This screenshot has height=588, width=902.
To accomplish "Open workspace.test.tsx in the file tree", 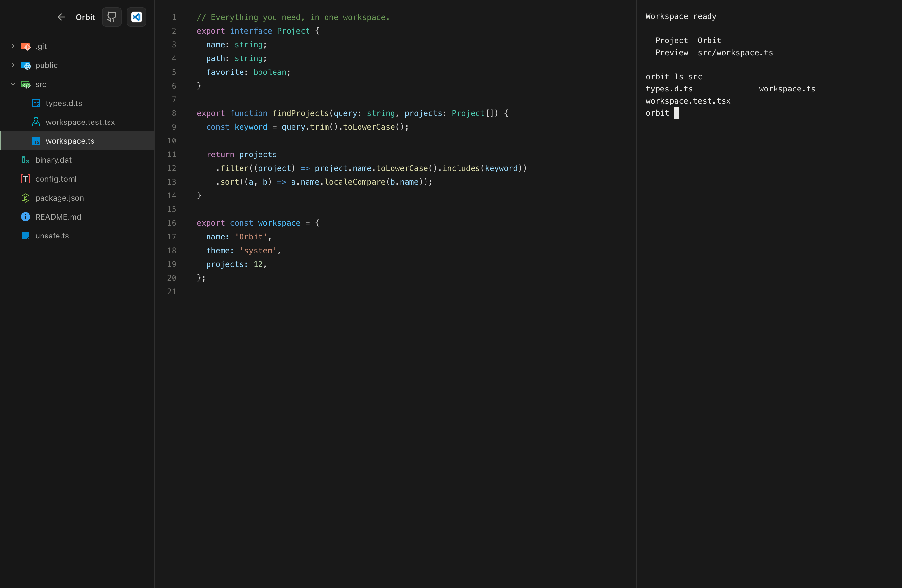I will coord(77,122).
